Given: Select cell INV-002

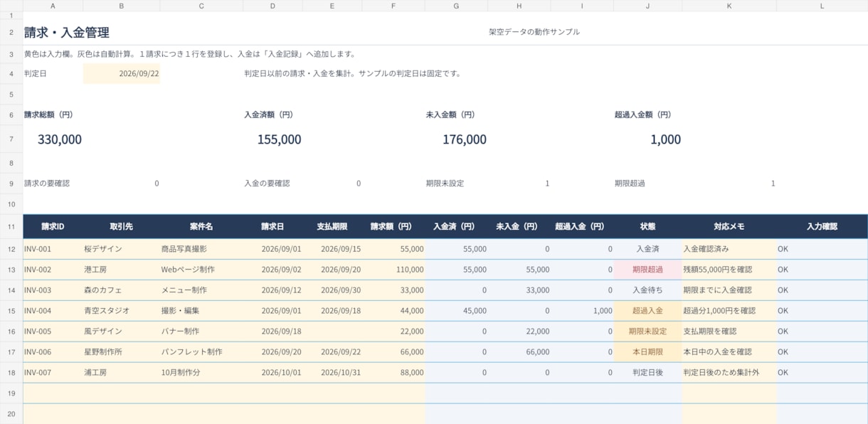Looking at the screenshot, I should tap(53, 270).
